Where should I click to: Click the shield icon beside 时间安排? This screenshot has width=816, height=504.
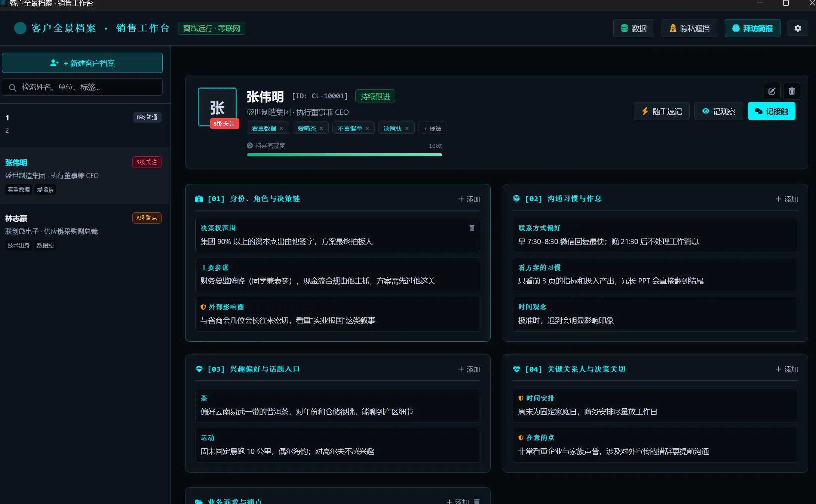(x=521, y=398)
